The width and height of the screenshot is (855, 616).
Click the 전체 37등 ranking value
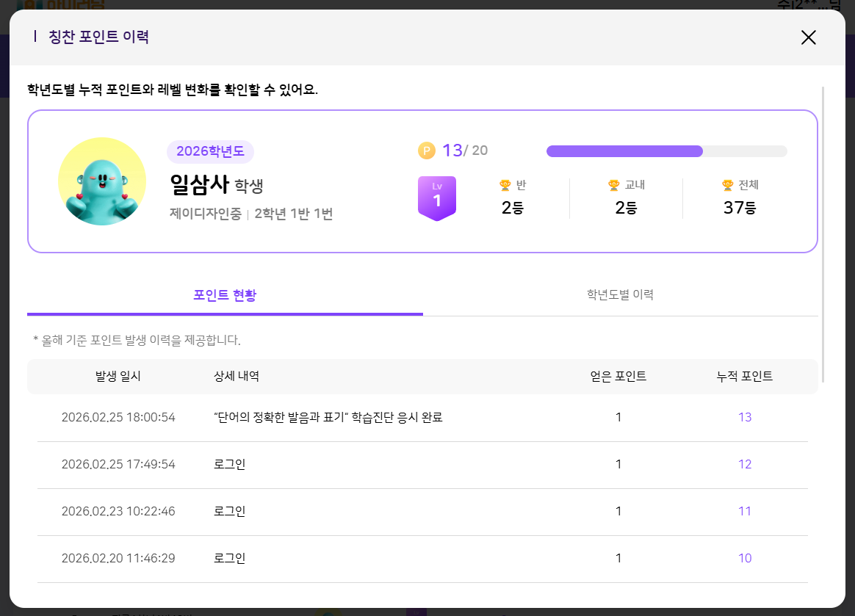pyautogui.click(x=739, y=208)
